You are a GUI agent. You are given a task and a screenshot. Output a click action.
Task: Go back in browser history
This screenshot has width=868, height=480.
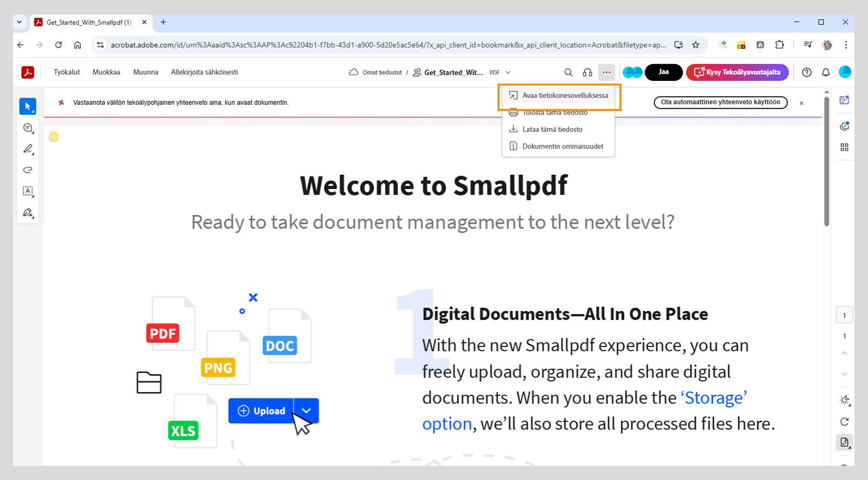21,45
